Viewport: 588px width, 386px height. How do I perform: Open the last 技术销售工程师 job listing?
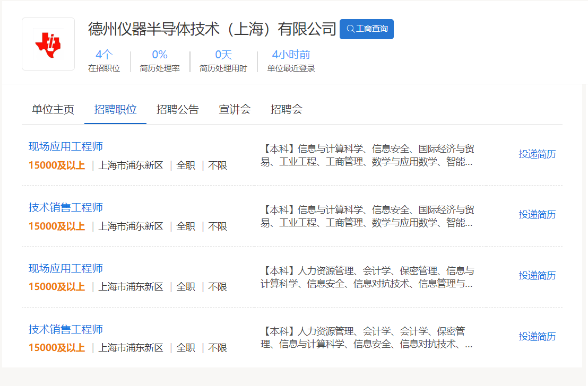click(x=66, y=329)
